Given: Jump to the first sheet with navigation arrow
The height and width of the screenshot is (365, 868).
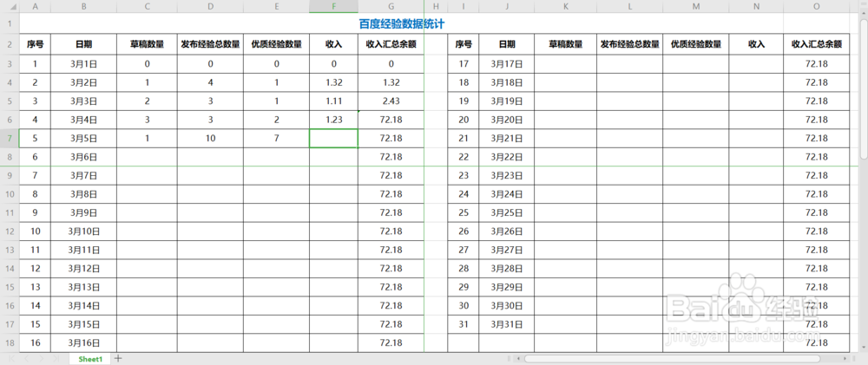Looking at the screenshot, I should (11, 358).
